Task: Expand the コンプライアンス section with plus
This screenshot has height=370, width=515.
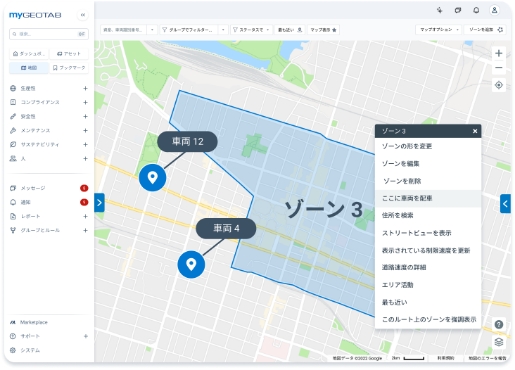Action: (85, 102)
